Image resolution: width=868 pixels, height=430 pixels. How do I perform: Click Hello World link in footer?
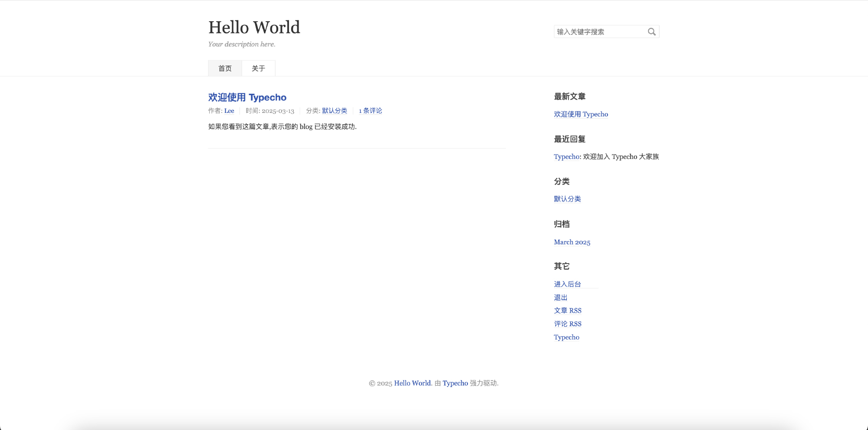tap(412, 383)
